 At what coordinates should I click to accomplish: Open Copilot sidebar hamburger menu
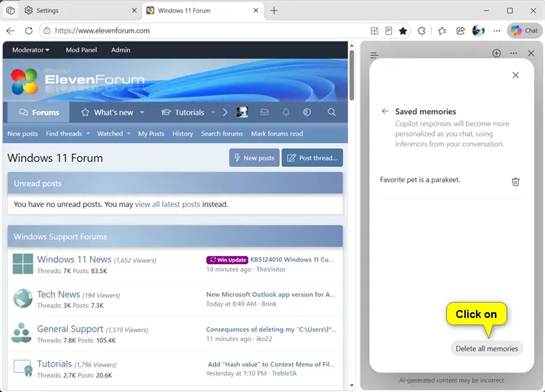[x=374, y=55]
